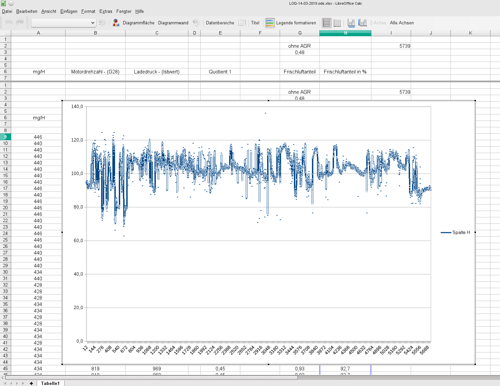The height and width of the screenshot is (386, 500).
Task: Click cell value 819 in row 45
Action: [x=95, y=369]
